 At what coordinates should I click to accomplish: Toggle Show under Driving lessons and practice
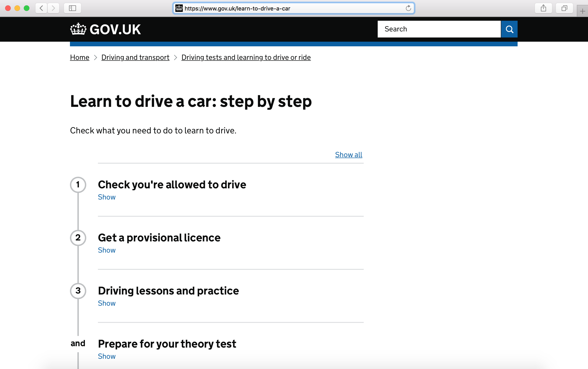pyautogui.click(x=107, y=303)
